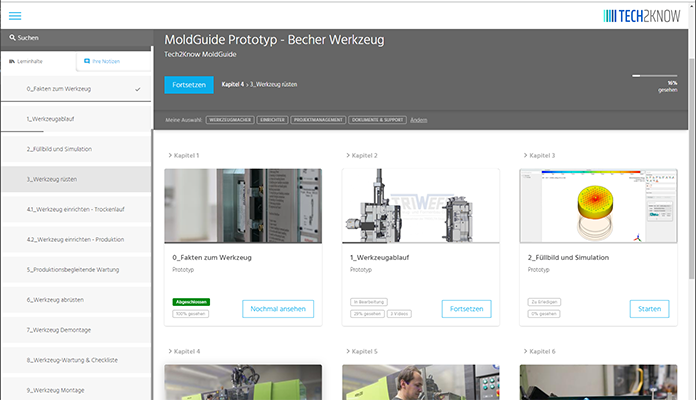This screenshot has width=696, height=400.
Task: Click the page vertical scrollbar
Action: (691, 169)
